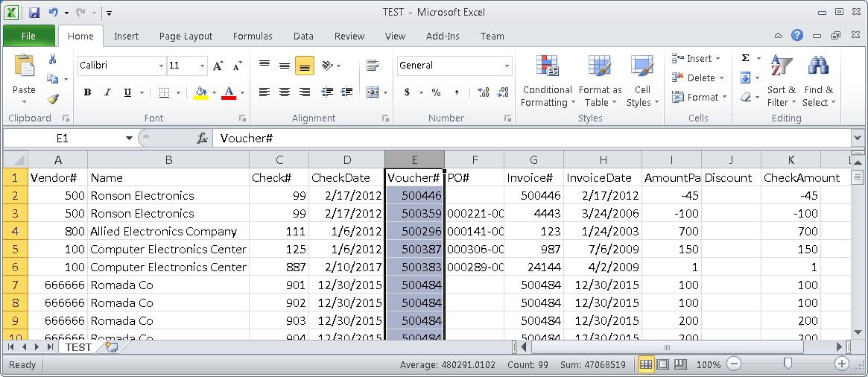
Task: Click the Delete cells button
Action: click(x=697, y=77)
